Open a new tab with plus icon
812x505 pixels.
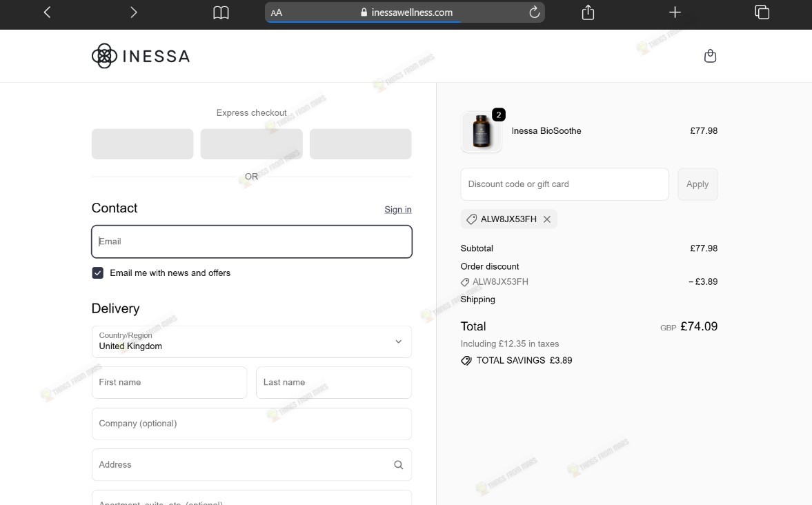click(x=675, y=12)
